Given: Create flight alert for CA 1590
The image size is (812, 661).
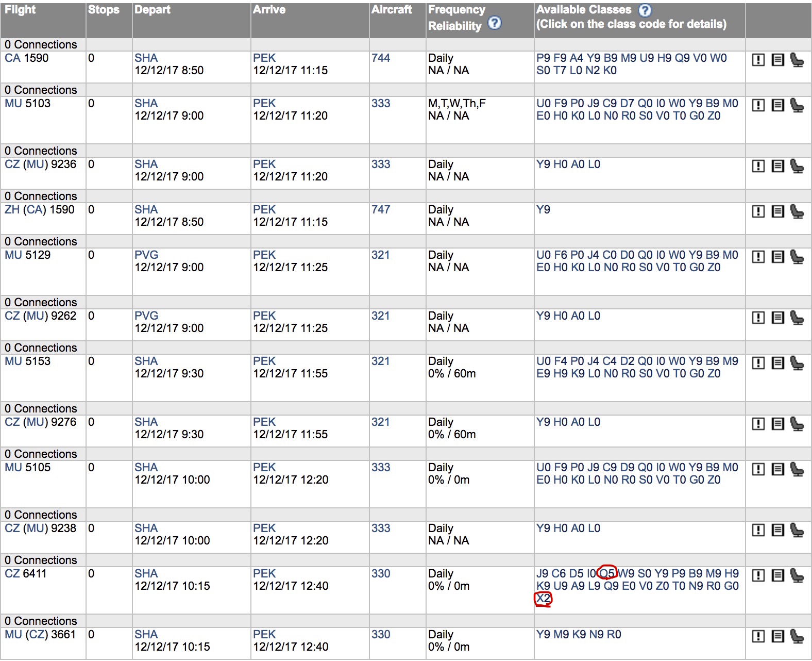Looking at the screenshot, I should pyautogui.click(x=758, y=60).
